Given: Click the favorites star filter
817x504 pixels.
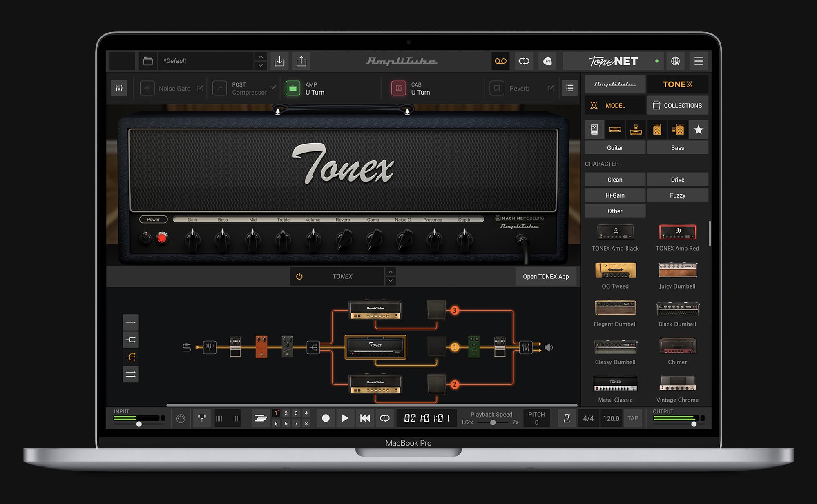Looking at the screenshot, I should pyautogui.click(x=698, y=129).
